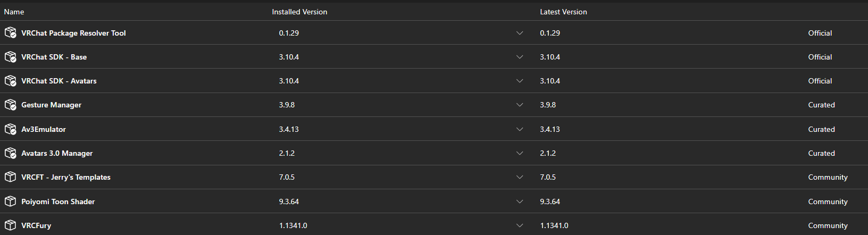Click the Official label for VRChat SDK - Base
The width and height of the screenshot is (868, 235).
pos(820,57)
